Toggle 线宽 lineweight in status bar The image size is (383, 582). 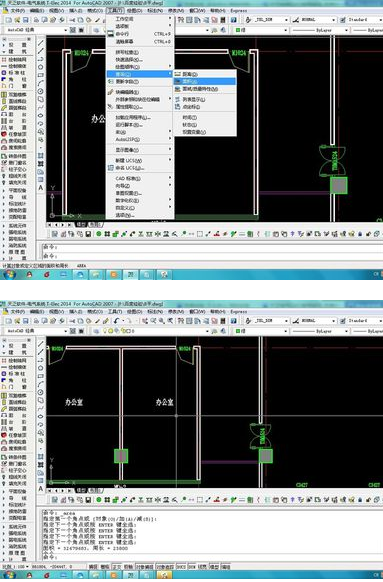[203, 567]
